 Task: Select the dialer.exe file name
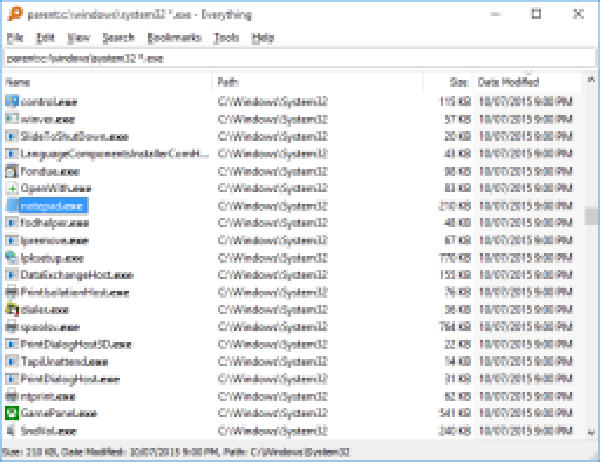point(45,310)
